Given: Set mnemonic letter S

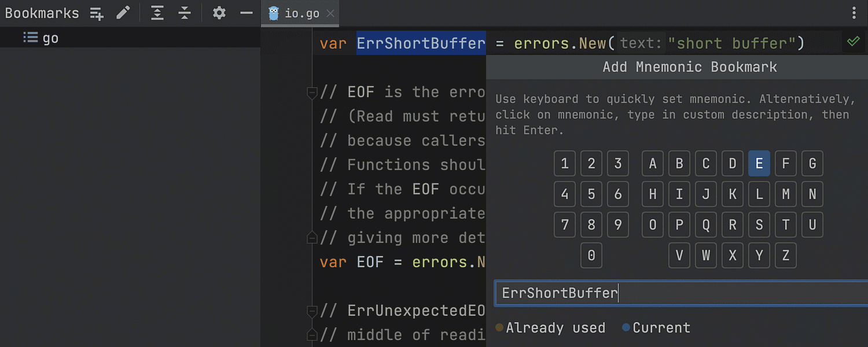Looking at the screenshot, I should [759, 224].
